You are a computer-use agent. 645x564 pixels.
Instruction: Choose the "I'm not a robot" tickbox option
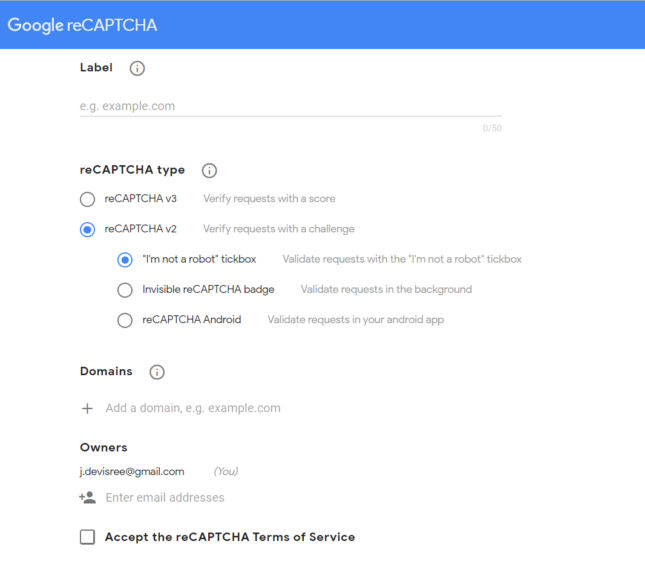pos(125,260)
